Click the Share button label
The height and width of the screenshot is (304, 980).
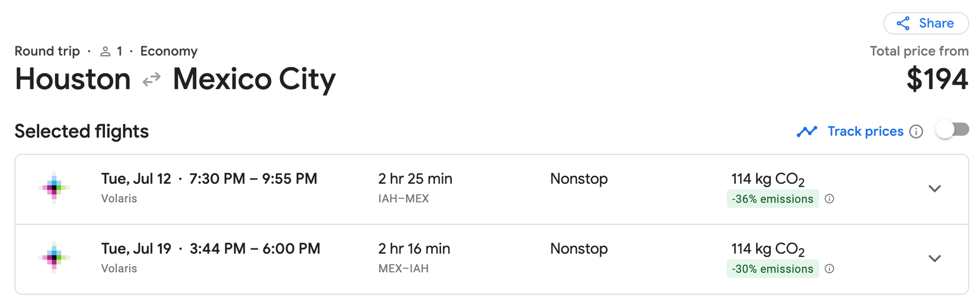(x=936, y=23)
